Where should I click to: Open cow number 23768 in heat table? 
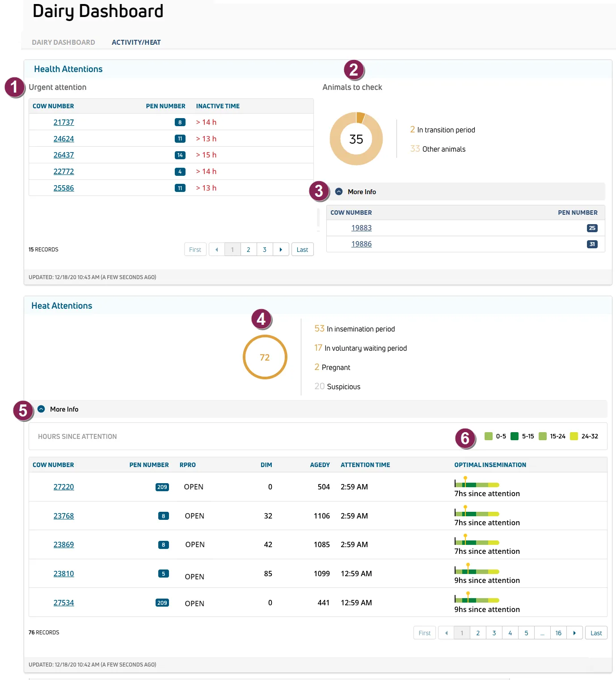(64, 516)
